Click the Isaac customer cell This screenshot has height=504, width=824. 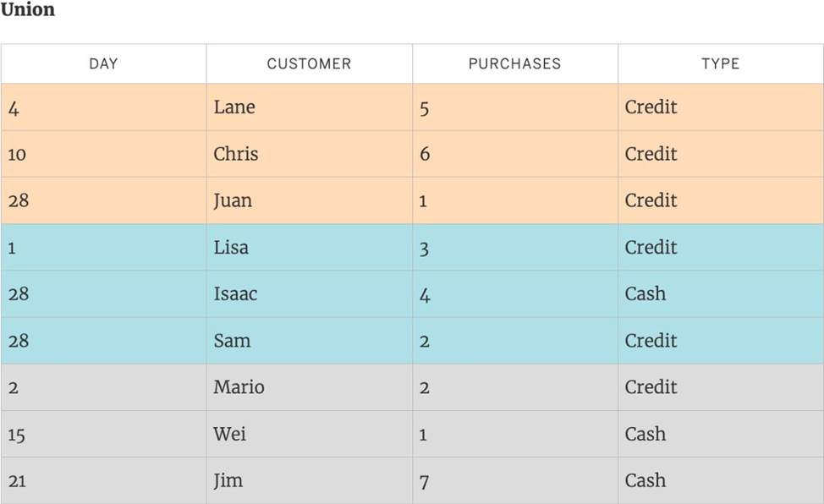coord(235,293)
